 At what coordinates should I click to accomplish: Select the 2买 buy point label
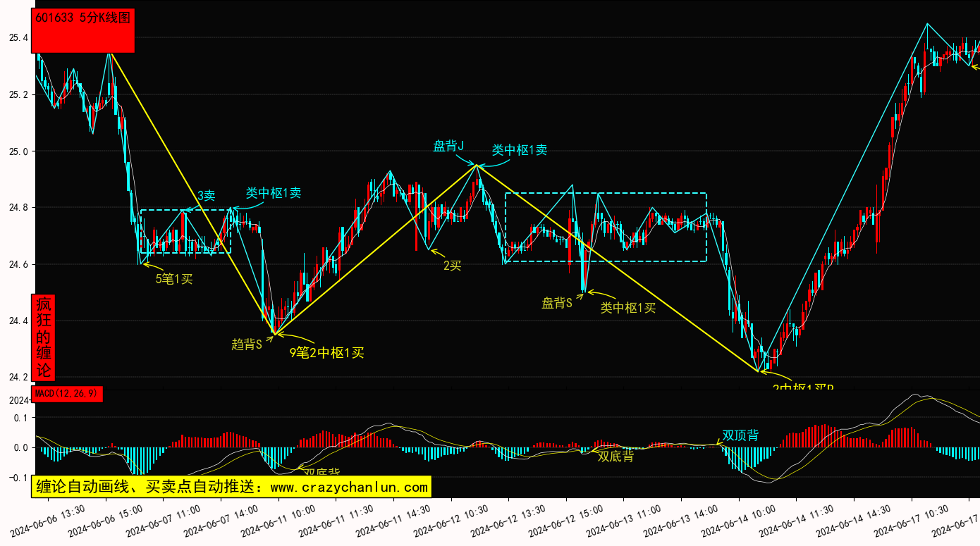point(453,266)
